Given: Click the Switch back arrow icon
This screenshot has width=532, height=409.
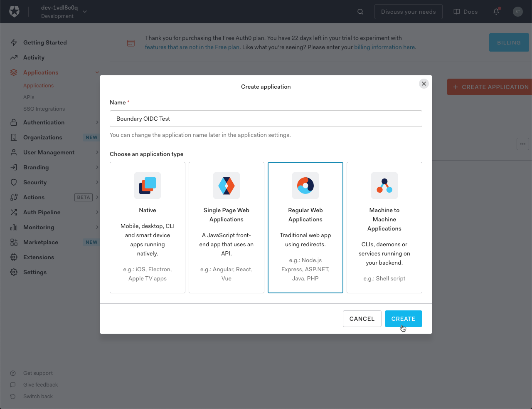Looking at the screenshot, I should coord(13,397).
